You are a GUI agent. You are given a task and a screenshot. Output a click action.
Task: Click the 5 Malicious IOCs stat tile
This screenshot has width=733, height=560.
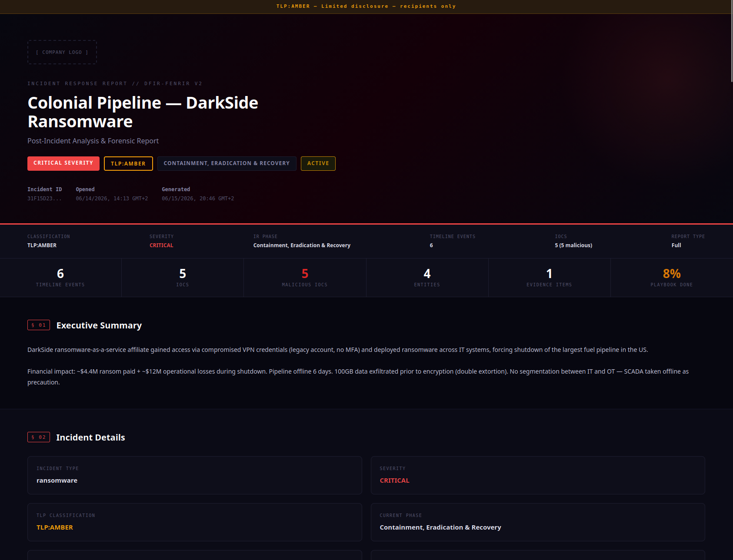coord(305,278)
